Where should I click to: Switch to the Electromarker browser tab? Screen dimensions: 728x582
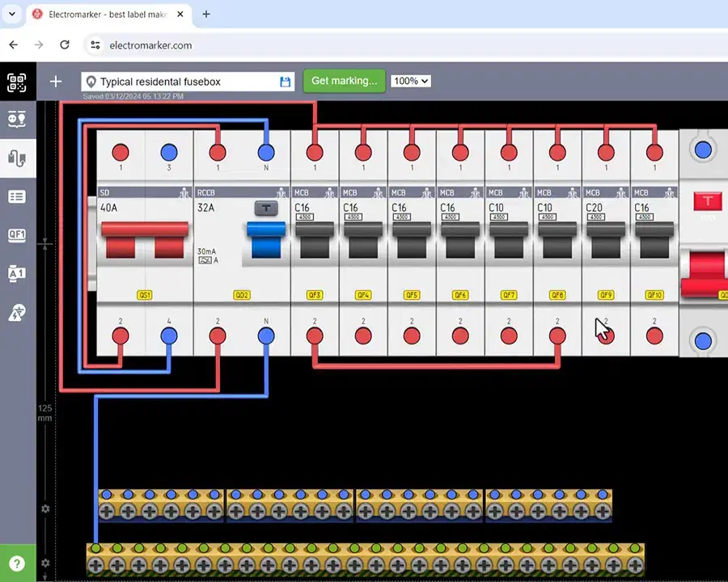[x=105, y=15]
